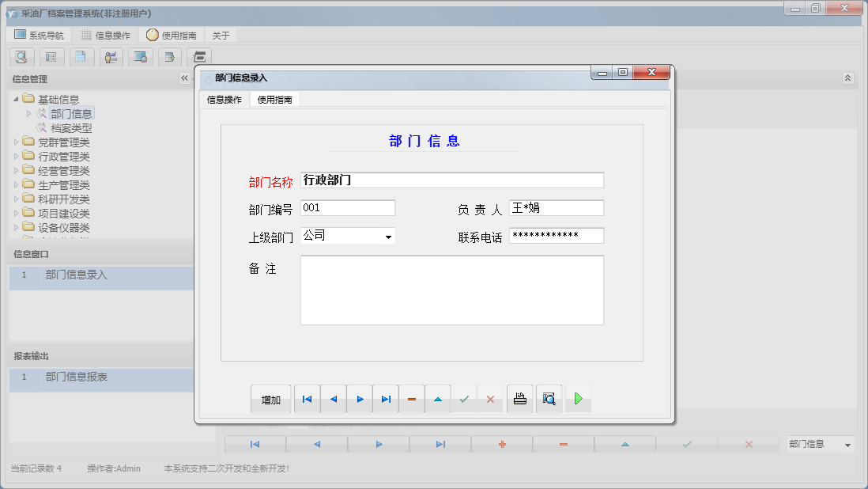
Task: Print the department record via printer icon
Action: [x=519, y=399]
